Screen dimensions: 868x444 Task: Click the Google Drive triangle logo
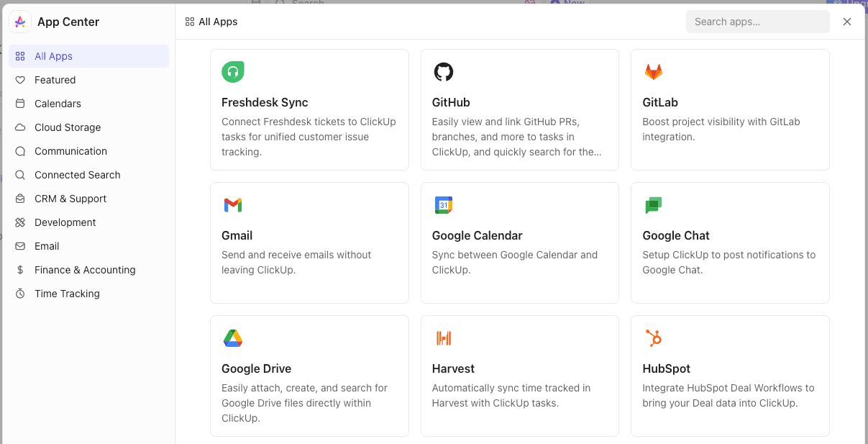pyautogui.click(x=233, y=338)
